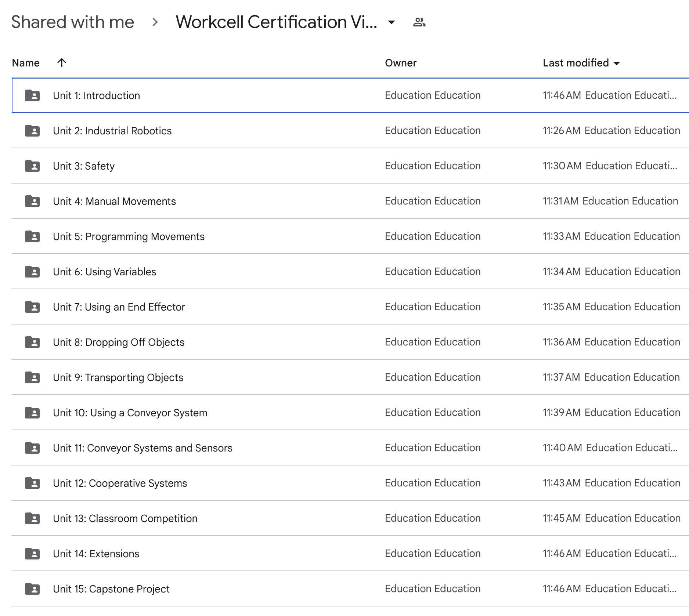Viewport: 689px width, 616px height.
Task: Click the folder icon for Unit 10
Action: [x=32, y=412]
